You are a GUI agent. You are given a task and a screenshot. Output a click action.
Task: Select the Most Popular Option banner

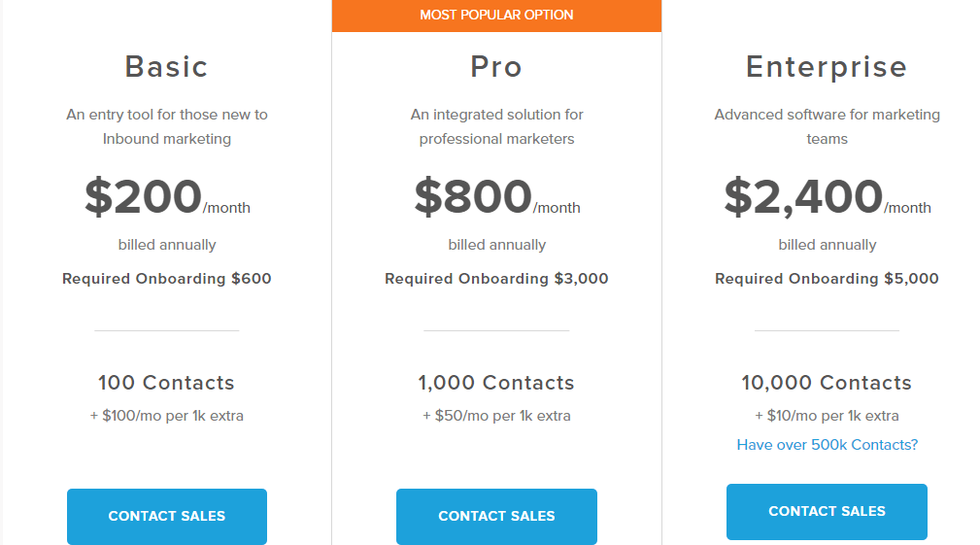coord(497,15)
